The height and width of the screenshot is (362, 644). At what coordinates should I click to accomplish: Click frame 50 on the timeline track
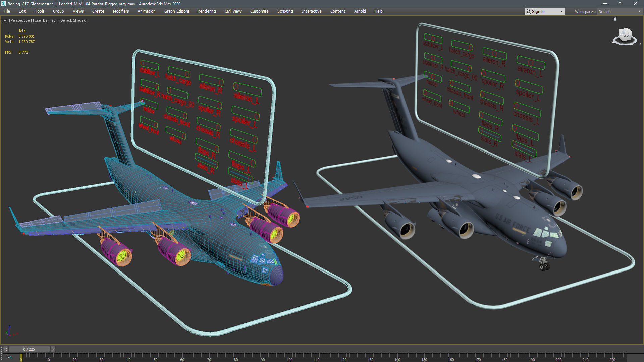coord(155,358)
